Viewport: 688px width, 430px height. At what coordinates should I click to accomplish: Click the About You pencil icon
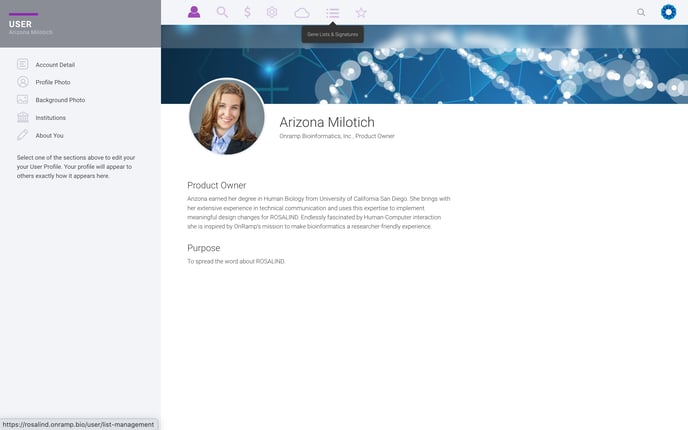22,135
